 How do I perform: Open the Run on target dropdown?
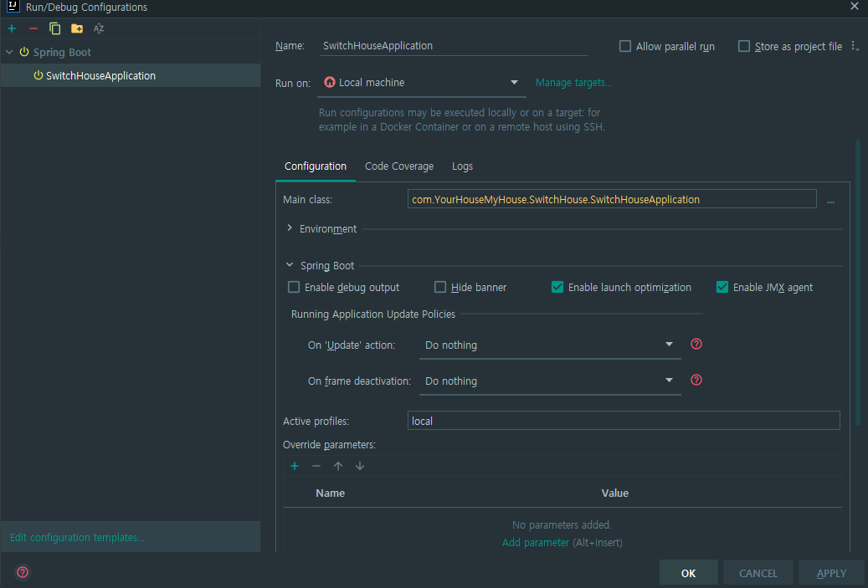(421, 83)
